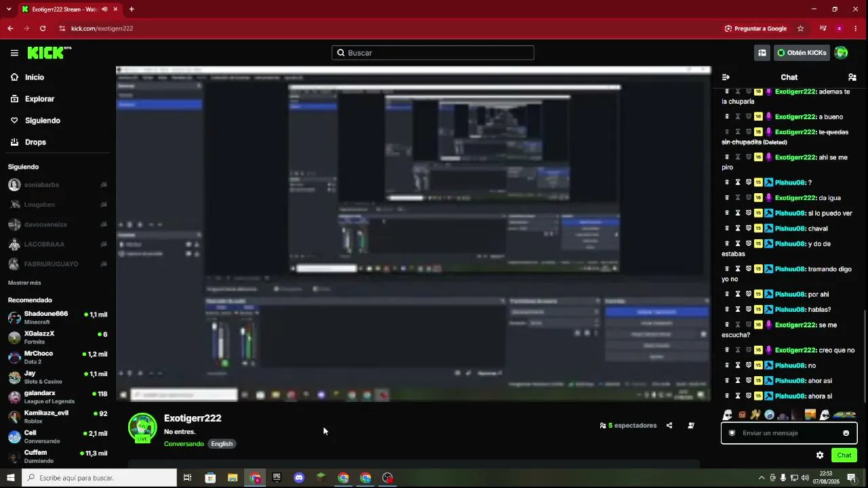Bookmark this page with the star
This screenshot has height=488, width=868.
(x=801, y=28)
